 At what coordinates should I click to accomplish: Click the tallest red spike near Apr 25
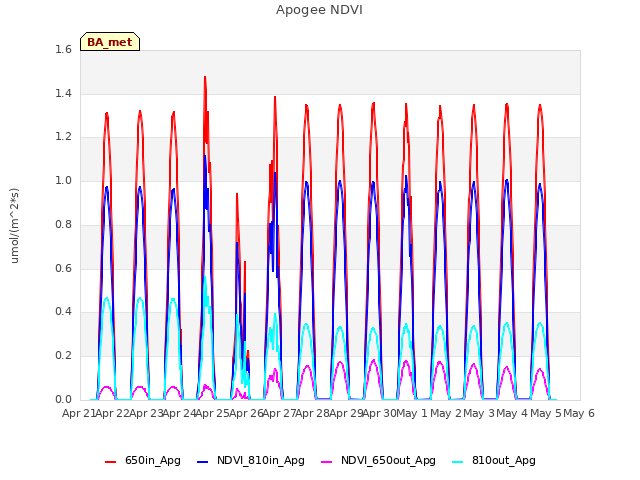(205, 78)
